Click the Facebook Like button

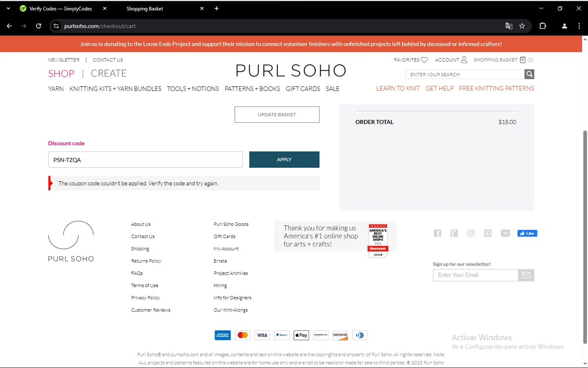pyautogui.click(x=527, y=233)
